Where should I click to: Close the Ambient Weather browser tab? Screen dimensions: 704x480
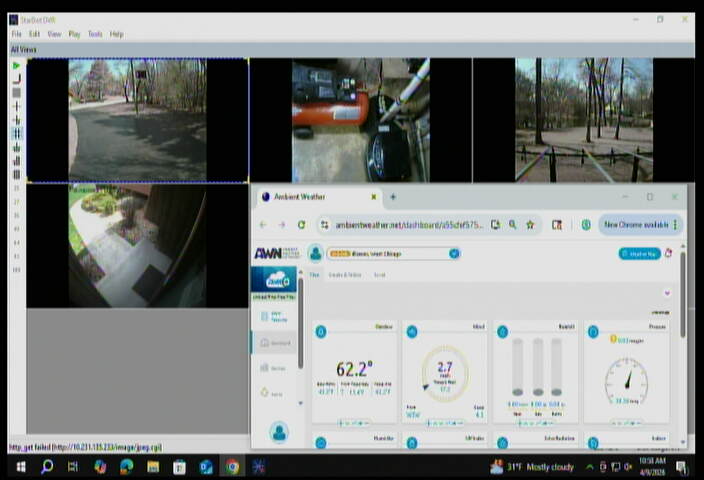(373, 197)
